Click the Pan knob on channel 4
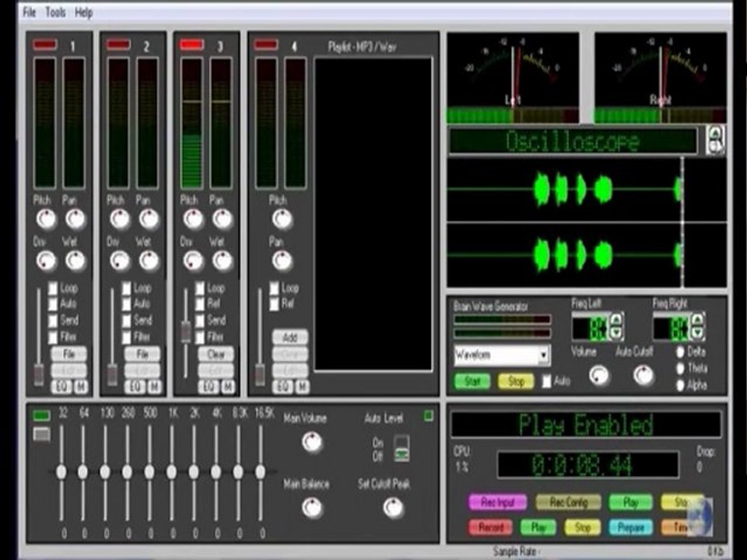 coord(282,261)
